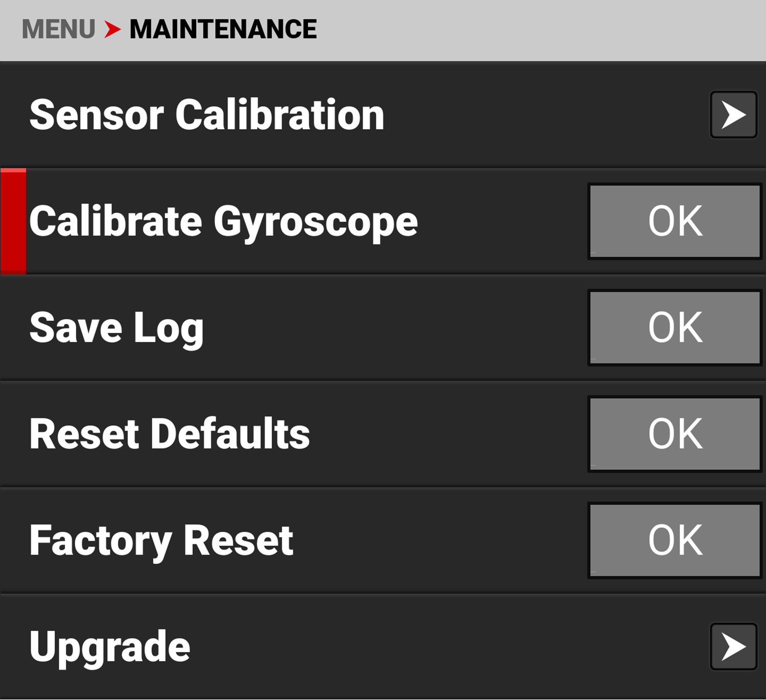Click the MAINTENANCE breadcrumb title

click(223, 29)
